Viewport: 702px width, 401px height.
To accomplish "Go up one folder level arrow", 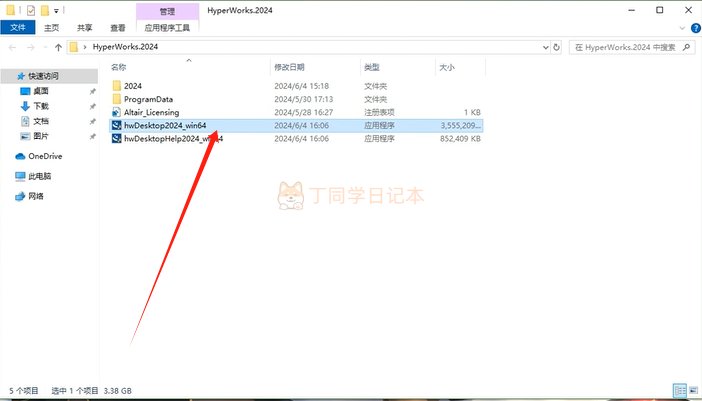I will 58,47.
